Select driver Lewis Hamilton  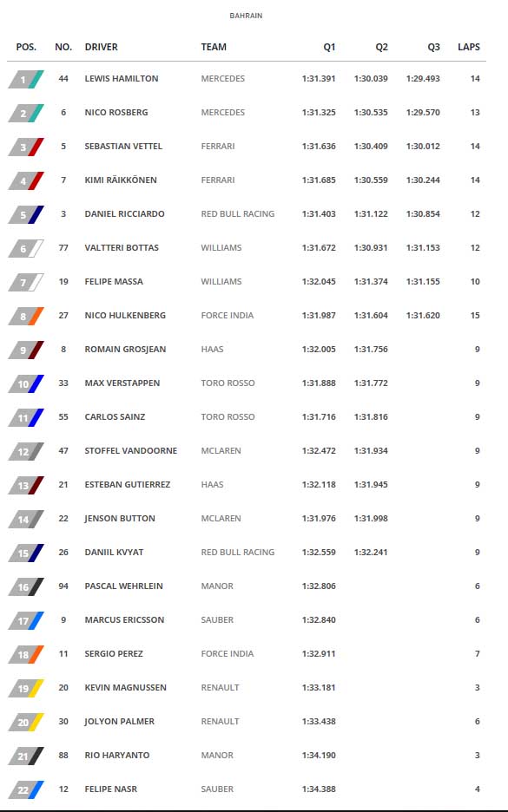point(122,79)
